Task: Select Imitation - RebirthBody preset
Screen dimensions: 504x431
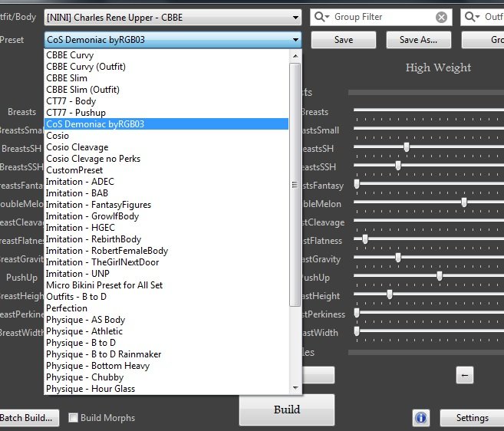Action: coord(166,239)
